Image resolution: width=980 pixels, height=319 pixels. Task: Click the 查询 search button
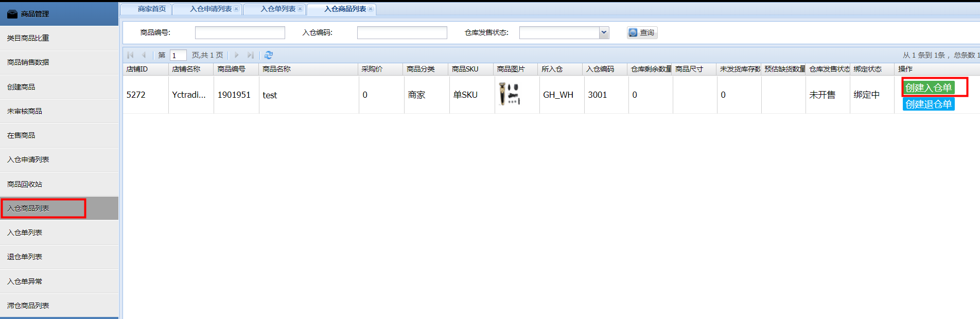click(642, 33)
